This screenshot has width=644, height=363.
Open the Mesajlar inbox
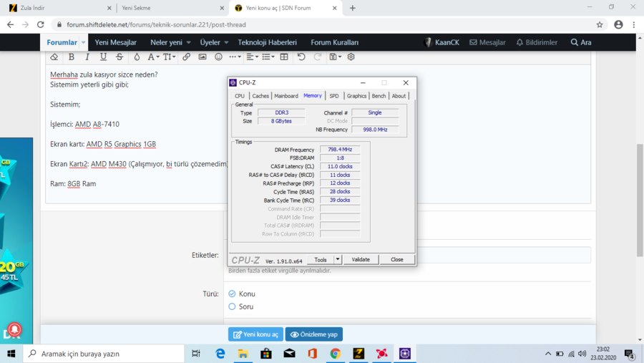pyautogui.click(x=487, y=42)
